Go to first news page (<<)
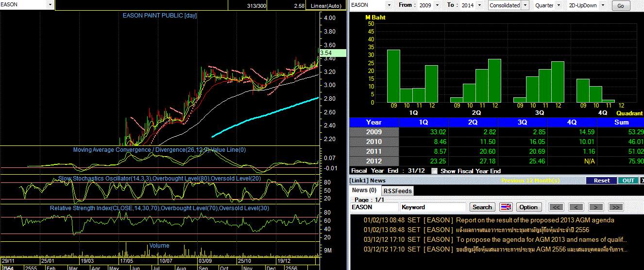This screenshot has width=644, height=270. [x=556, y=207]
